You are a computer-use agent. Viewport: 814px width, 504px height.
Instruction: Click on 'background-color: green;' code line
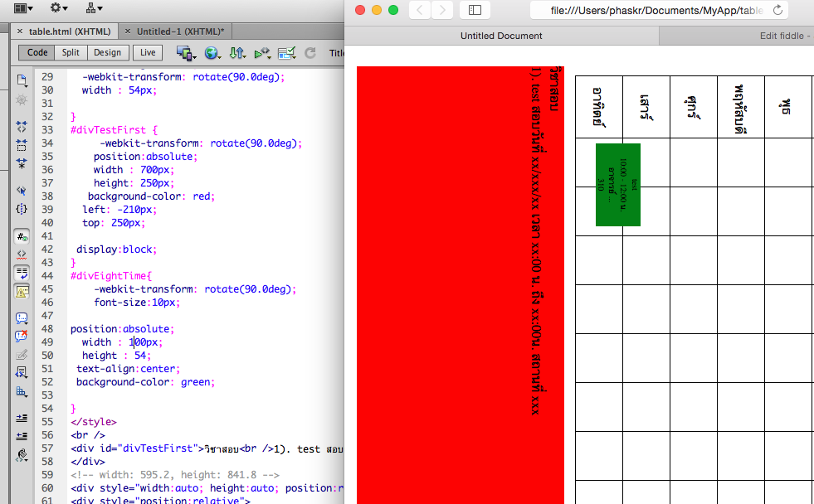tap(145, 382)
